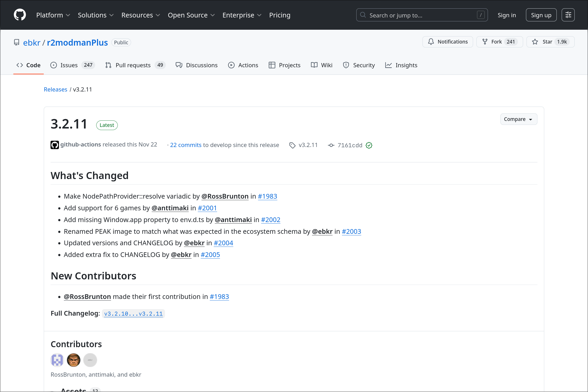Open pull request #2001 link

tap(207, 208)
